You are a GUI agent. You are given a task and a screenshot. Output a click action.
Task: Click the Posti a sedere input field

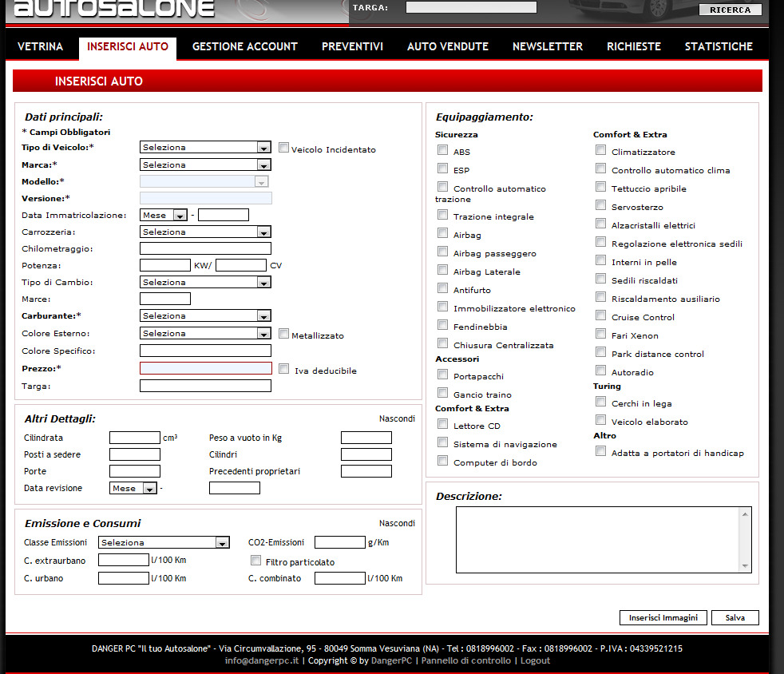(135, 454)
